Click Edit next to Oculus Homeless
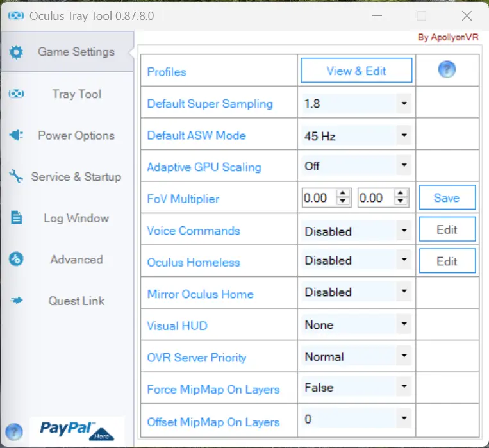The height and width of the screenshot is (448, 489). [x=447, y=261]
